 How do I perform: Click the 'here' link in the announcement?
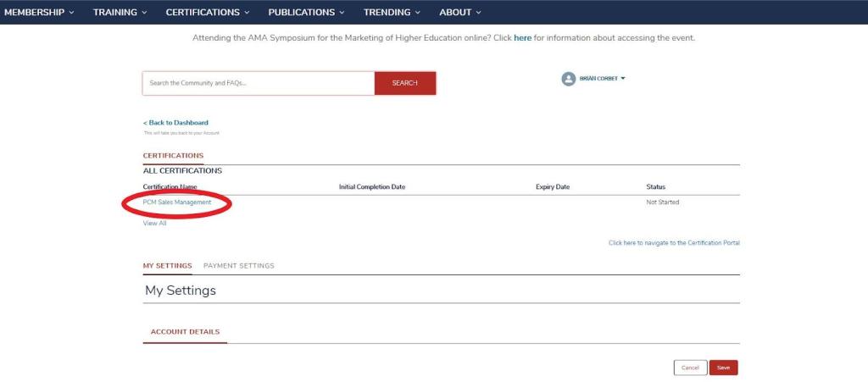(522, 38)
